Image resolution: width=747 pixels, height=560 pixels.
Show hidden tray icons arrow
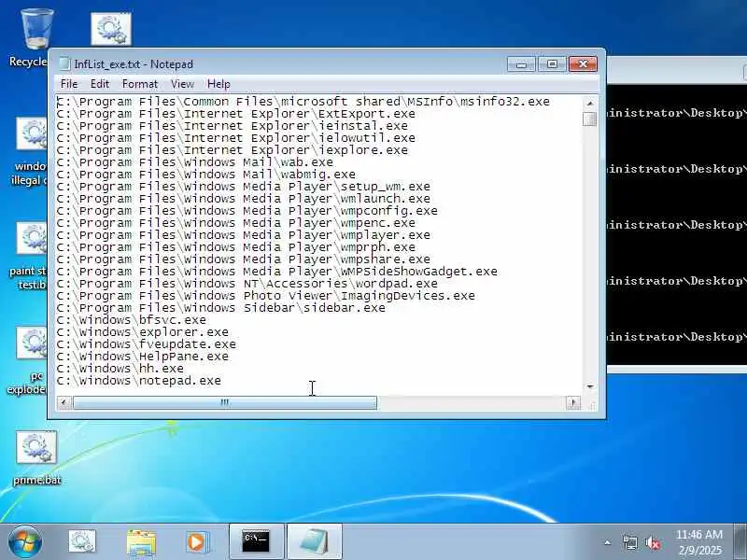(608, 542)
